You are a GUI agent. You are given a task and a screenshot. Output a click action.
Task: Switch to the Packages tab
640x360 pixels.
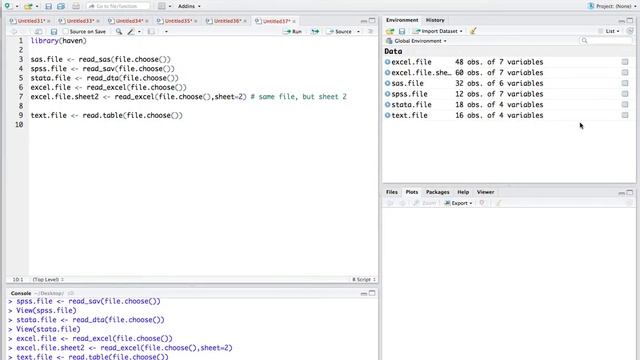tap(438, 192)
